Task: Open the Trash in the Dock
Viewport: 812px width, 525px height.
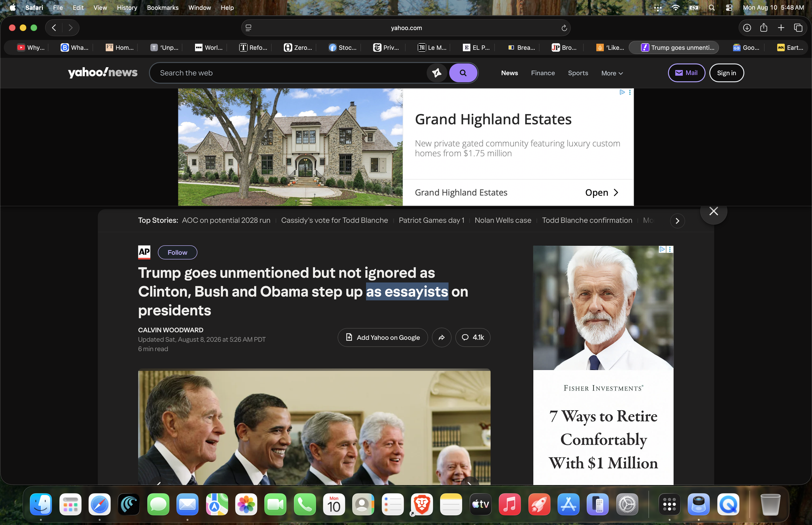Action: point(770,504)
